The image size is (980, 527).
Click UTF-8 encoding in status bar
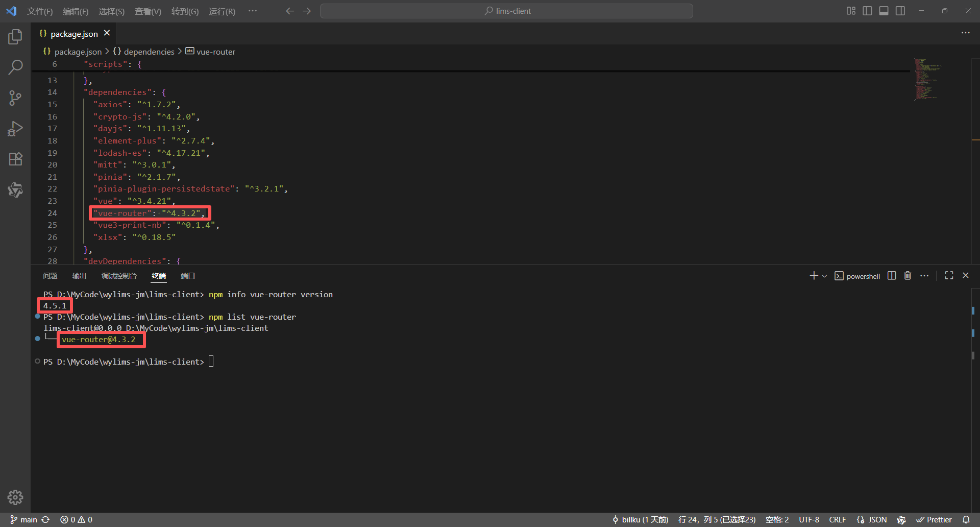[x=808, y=519]
